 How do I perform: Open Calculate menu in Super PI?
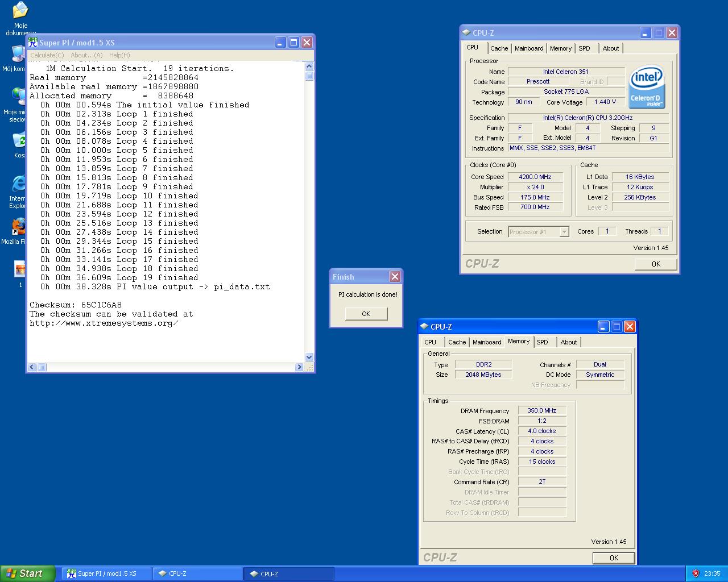click(x=47, y=55)
